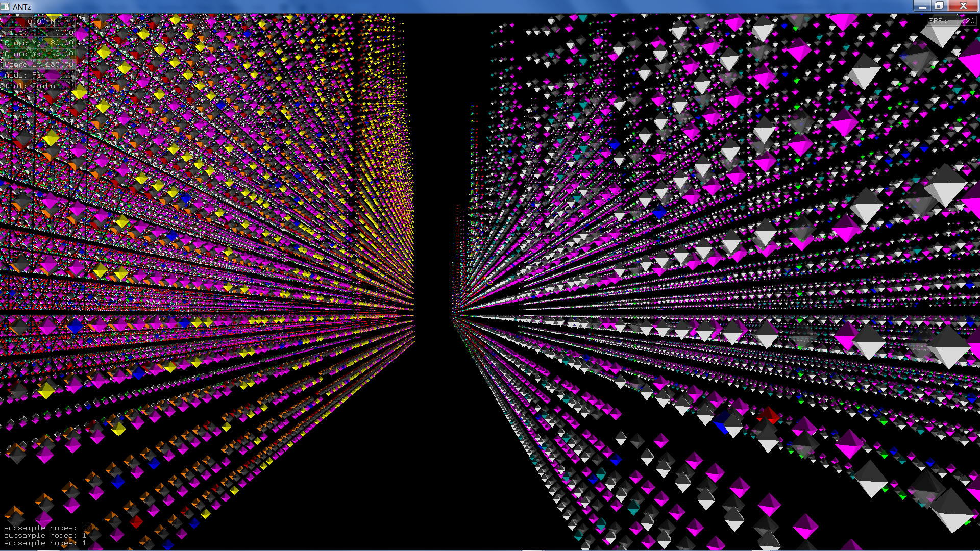The image size is (980, 551).
Task: Select the Coord Y field in HUD
Action: coord(39,54)
